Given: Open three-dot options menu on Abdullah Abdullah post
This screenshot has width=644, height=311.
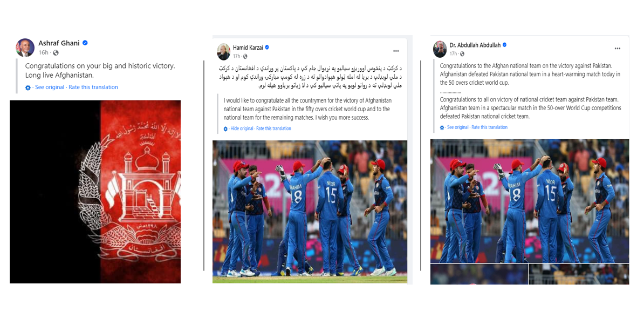Looking at the screenshot, I should [x=618, y=49].
